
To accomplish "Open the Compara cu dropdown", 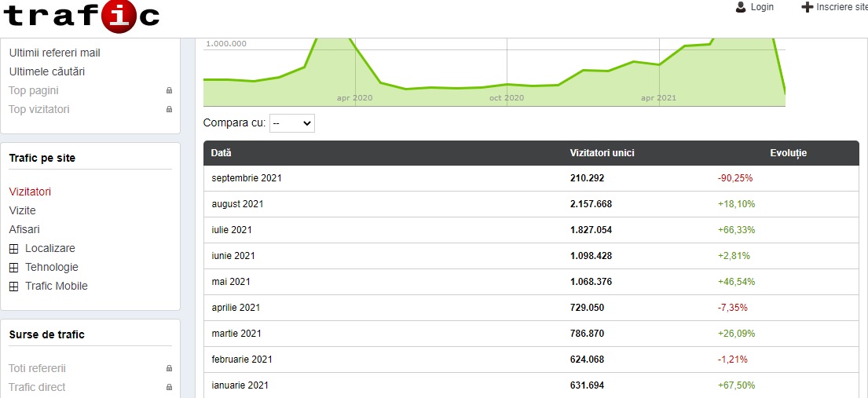I will point(291,123).
